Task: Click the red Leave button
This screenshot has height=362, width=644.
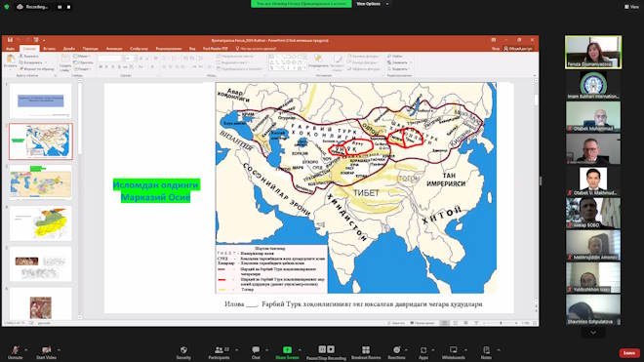Action: pyautogui.click(x=629, y=353)
